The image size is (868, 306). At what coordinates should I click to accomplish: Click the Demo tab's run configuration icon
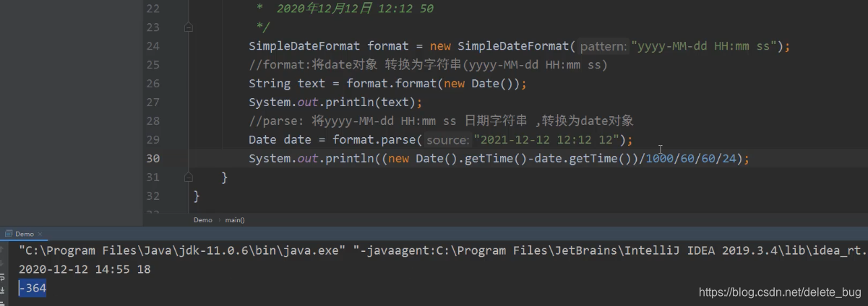(9, 234)
